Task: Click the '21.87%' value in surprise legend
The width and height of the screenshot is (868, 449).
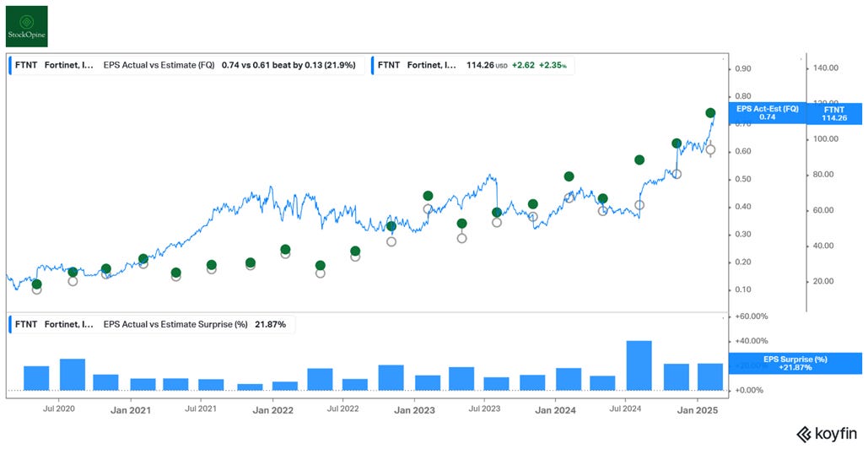Action: pos(270,324)
